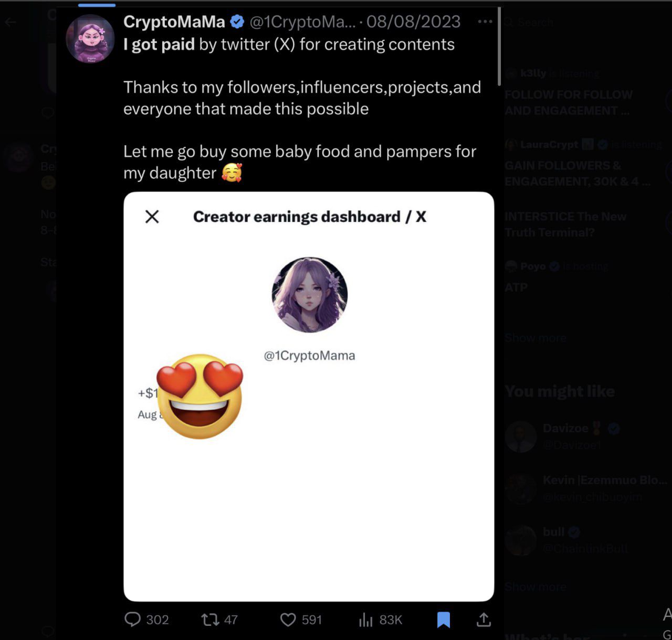Expand Show more under live spaces
The height and width of the screenshot is (640, 672).
535,338
